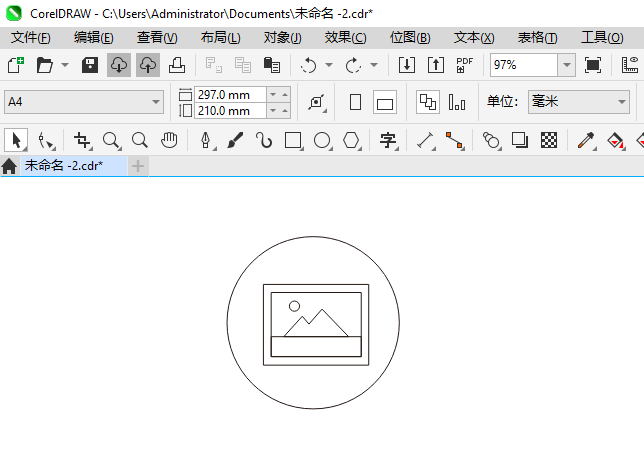Select the Interactive fill bucket tool
Viewport: 644px width, 473px height.
pyautogui.click(x=615, y=140)
